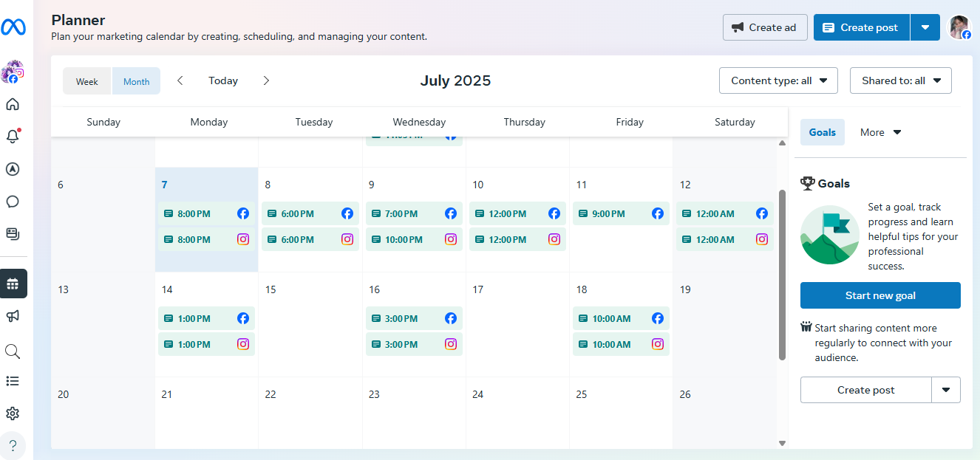Click the Search magnifier icon in the sidebar

coord(13,351)
